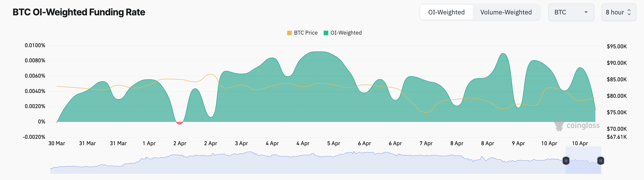The width and height of the screenshot is (644, 180).
Task: Click the 8 hour up-down chevron icon
Action: (629, 12)
